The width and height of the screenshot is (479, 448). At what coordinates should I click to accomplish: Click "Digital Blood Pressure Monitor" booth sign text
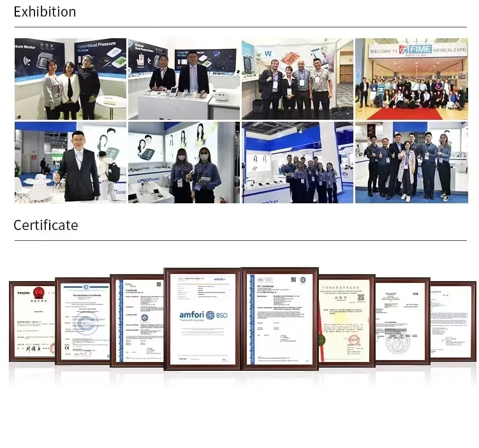pyautogui.click(x=96, y=47)
